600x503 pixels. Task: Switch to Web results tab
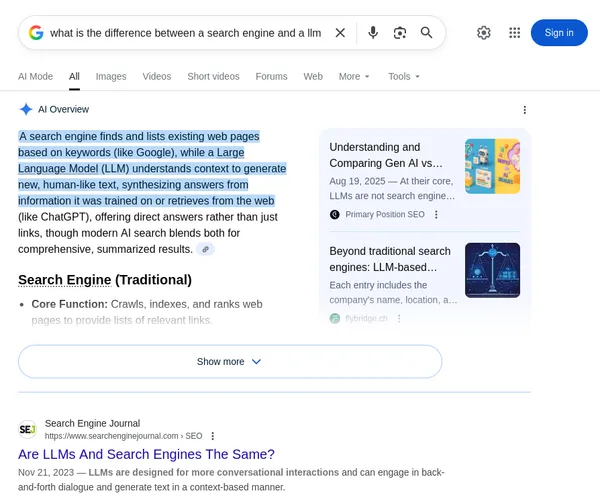(x=313, y=77)
